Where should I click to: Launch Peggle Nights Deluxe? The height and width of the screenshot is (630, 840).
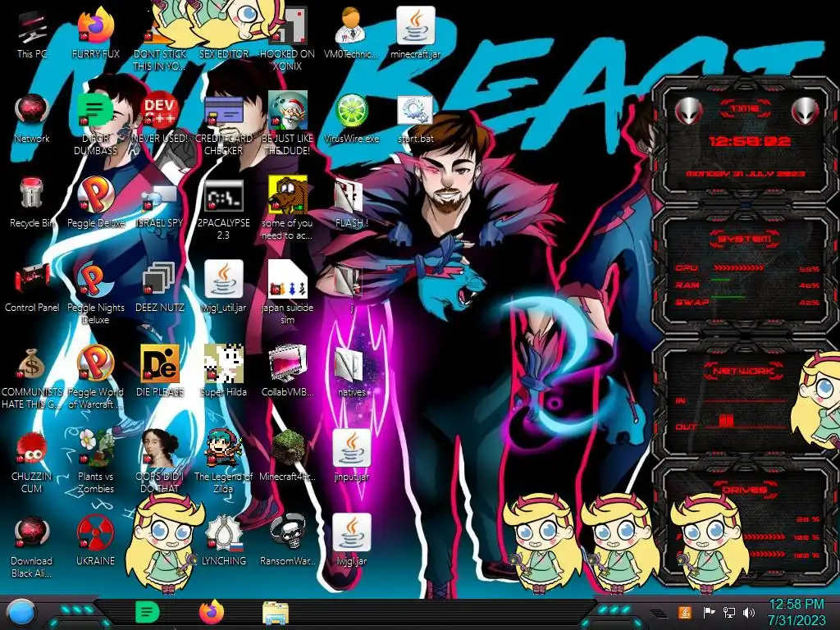(x=96, y=293)
